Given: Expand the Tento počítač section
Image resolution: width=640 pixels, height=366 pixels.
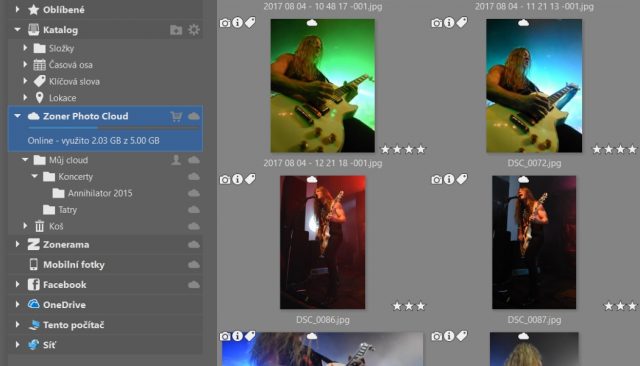Looking at the screenshot, I should [17, 325].
